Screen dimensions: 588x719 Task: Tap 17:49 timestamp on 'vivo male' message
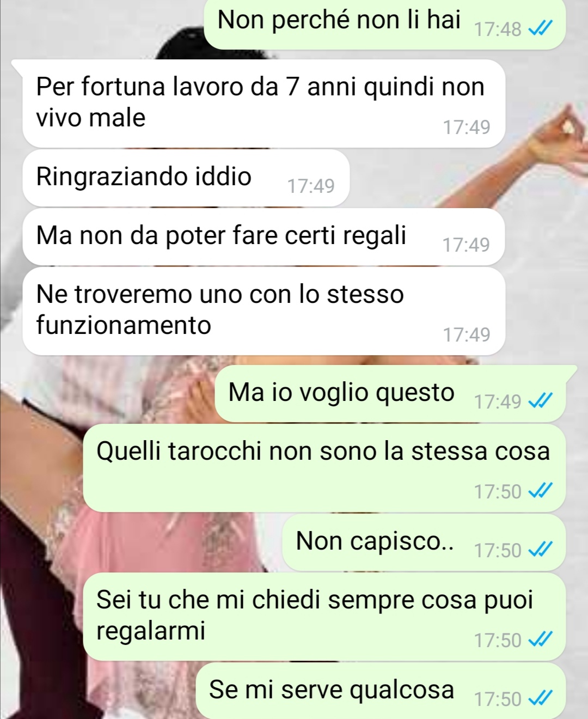coord(467,127)
